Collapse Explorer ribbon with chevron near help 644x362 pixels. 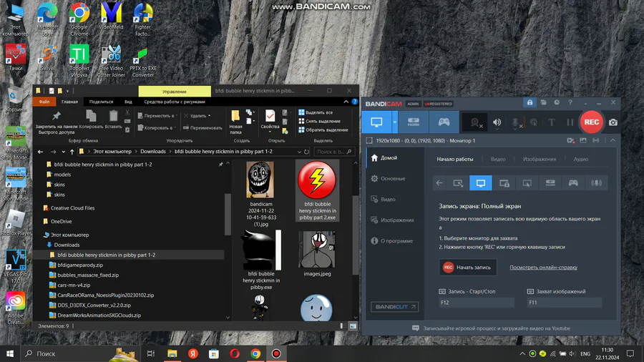346,102
